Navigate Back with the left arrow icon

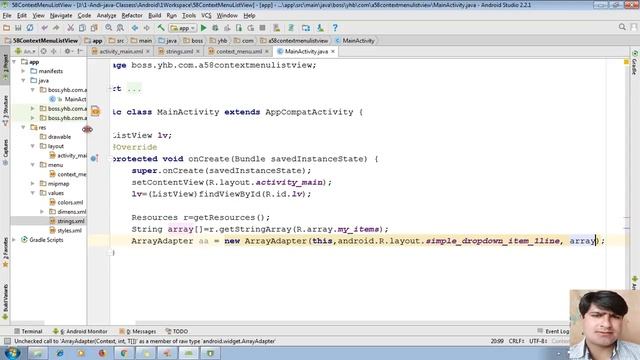[135, 28]
